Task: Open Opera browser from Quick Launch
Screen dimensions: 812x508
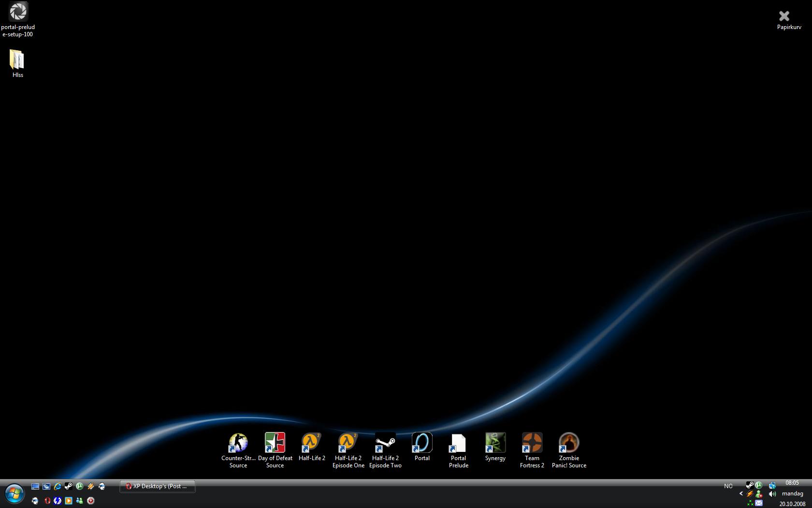Action: point(47,501)
